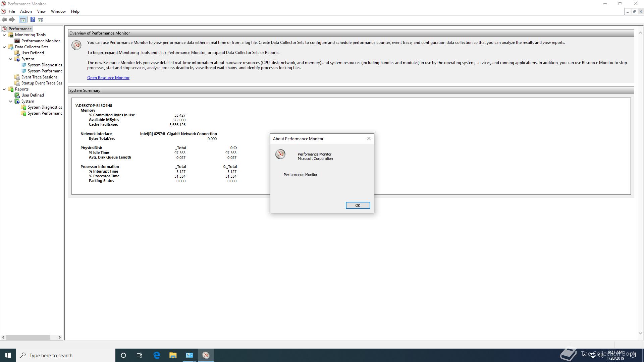Viewport: 644px width, 362px height.
Task: Click the Startup Event Trace Sessions icon
Action: coord(17,83)
